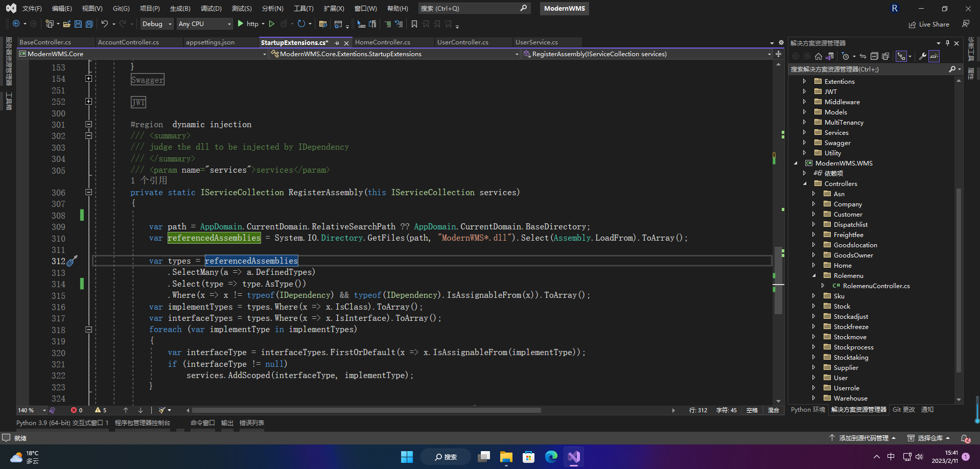This screenshot has height=469, width=980.
Task: Click the Solution Explorer vertical scrollbar
Action: coord(959,281)
